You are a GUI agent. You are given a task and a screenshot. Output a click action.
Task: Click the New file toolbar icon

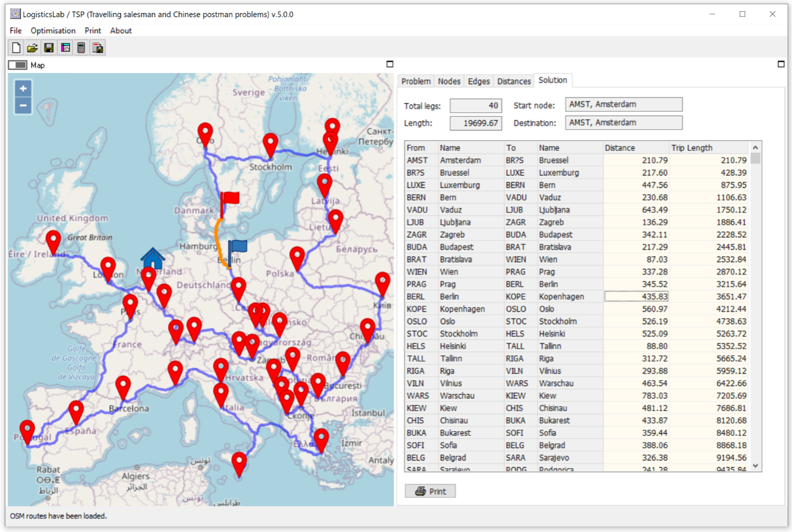(x=16, y=48)
